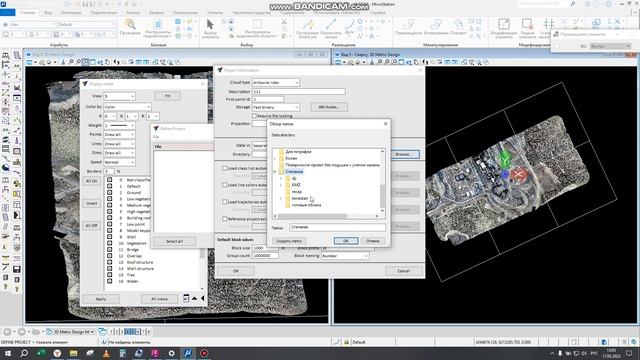Check Load line colors automatically
The height and width of the screenshot is (360, 640).
tap(224, 185)
